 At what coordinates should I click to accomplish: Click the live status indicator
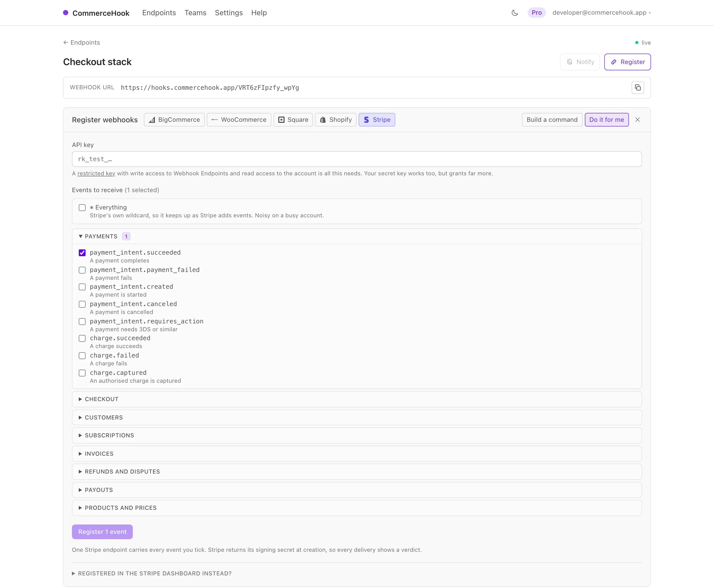point(643,43)
